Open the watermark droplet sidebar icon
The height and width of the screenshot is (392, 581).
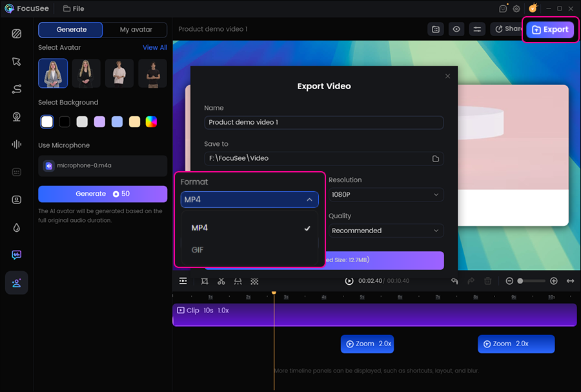17,227
